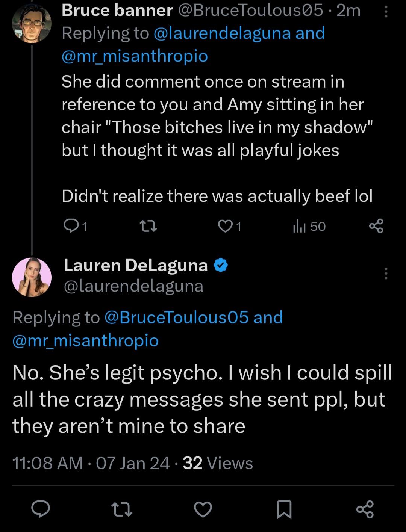
Task: Open the 11:08 AM tweet timestamp
Action: 47,463
